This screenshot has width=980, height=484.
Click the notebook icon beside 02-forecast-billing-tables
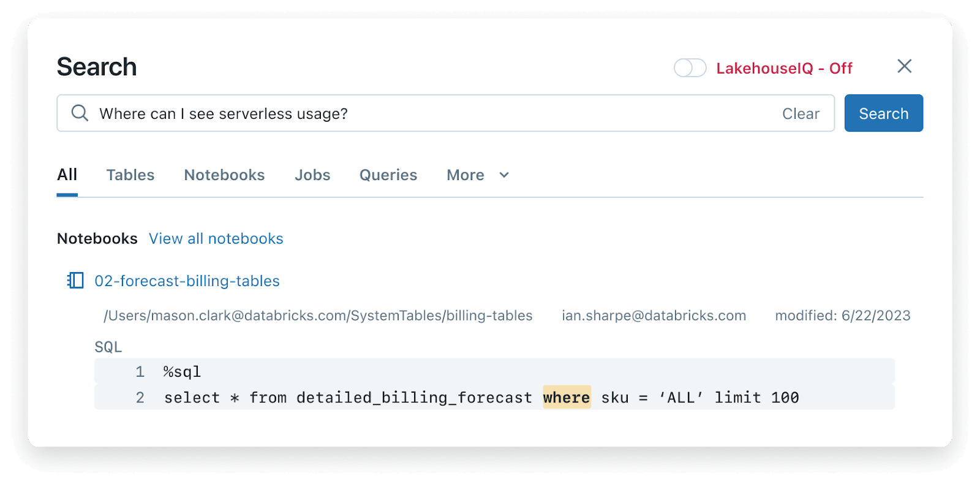(x=75, y=281)
